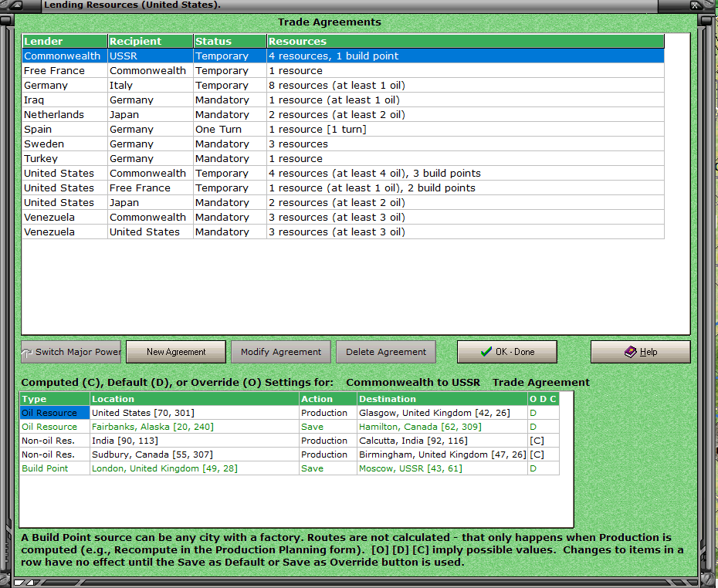Select the Germany to Italy agreement
The width and height of the screenshot is (718, 588).
[344, 85]
